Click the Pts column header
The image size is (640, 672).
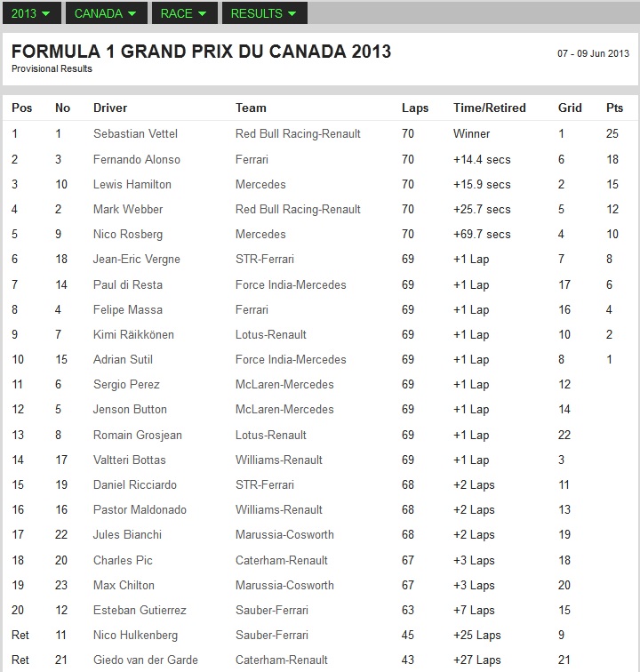coord(614,108)
